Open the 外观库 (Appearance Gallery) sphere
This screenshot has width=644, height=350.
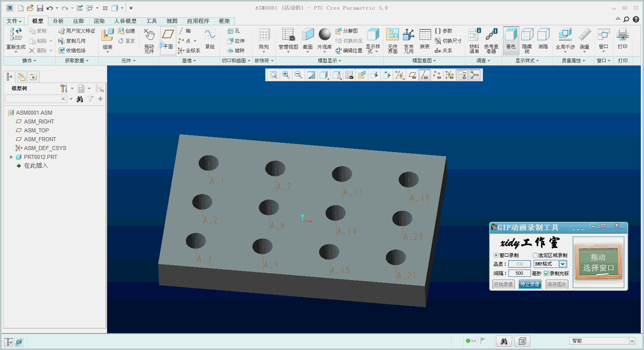(324, 35)
